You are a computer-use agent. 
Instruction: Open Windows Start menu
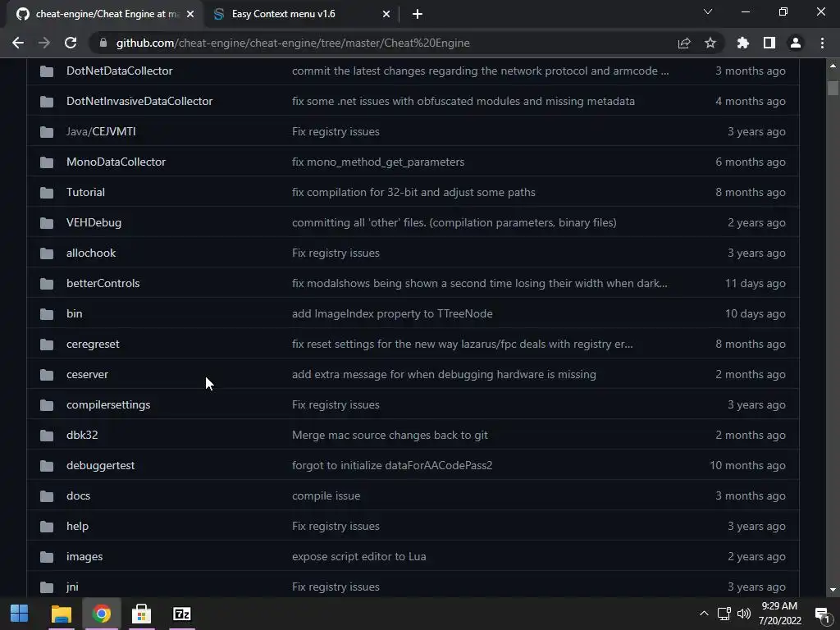(20, 614)
